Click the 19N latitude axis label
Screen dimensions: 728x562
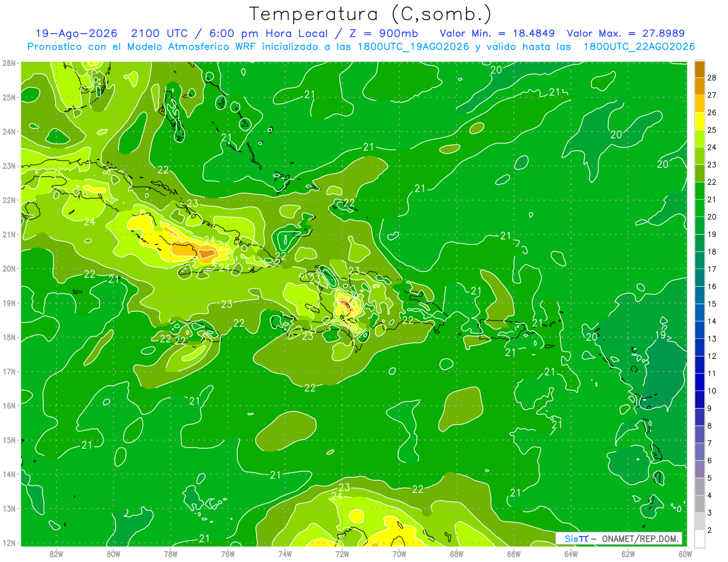9,303
